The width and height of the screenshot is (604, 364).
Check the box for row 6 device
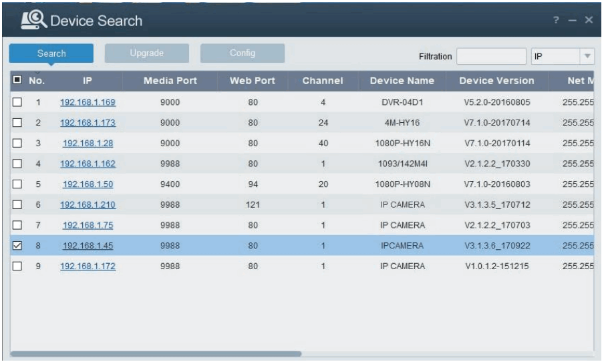(17, 204)
